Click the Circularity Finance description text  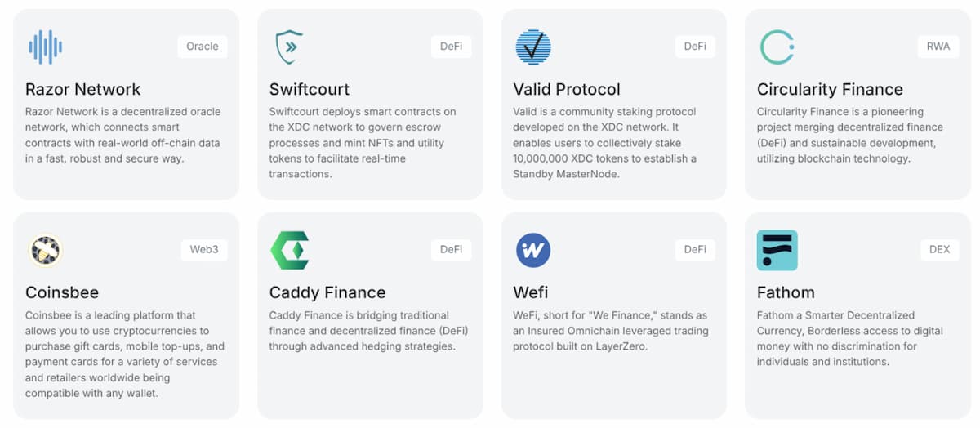pos(850,136)
